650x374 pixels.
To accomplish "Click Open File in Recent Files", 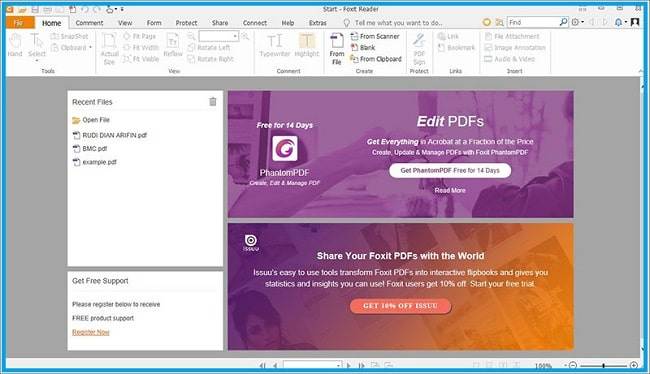I will tap(91, 120).
